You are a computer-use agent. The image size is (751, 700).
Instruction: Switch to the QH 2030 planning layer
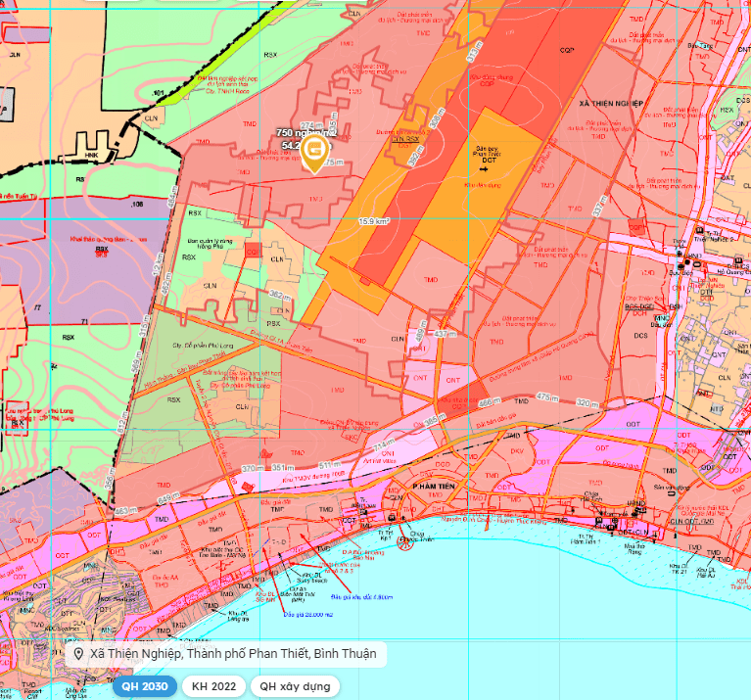click(146, 686)
